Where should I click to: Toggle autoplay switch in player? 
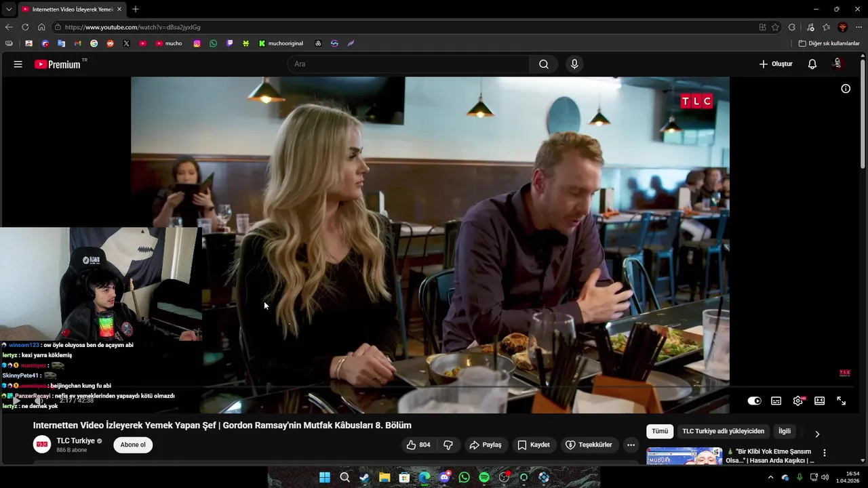(755, 401)
